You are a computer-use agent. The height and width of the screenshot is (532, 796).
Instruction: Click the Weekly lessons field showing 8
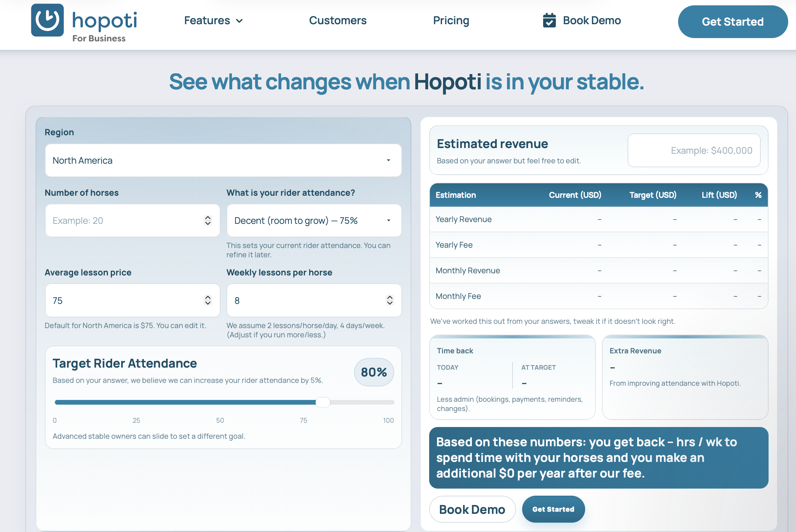coord(306,300)
